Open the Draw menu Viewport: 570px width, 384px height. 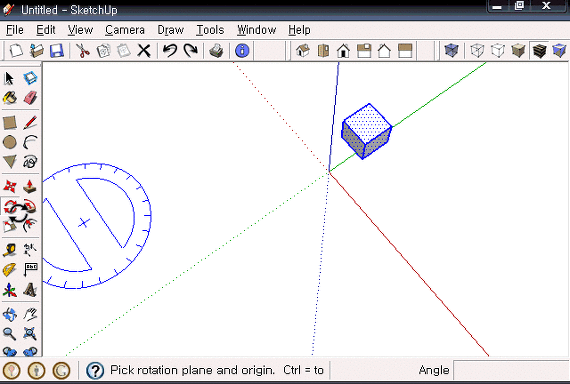pos(170,30)
